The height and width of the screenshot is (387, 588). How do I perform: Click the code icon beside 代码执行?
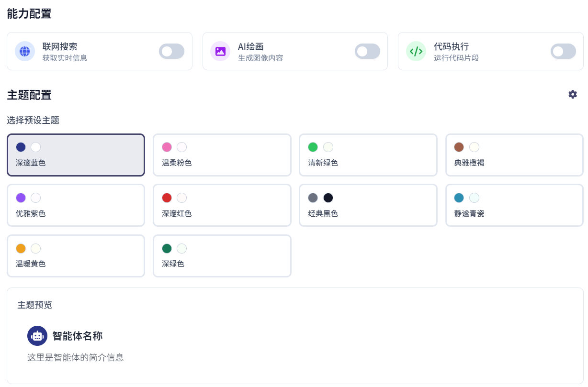click(416, 51)
